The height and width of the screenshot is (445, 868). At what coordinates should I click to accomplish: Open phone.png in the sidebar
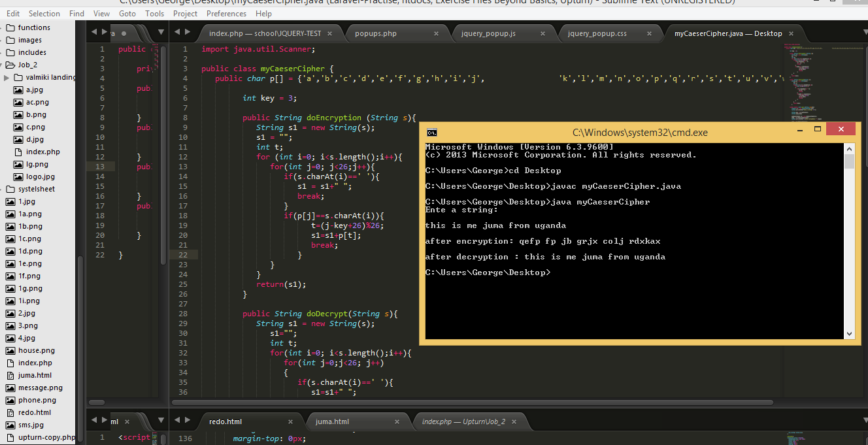37,400
